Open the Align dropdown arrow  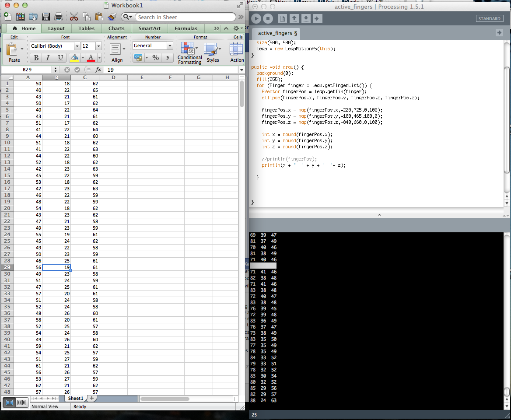tap(124, 49)
